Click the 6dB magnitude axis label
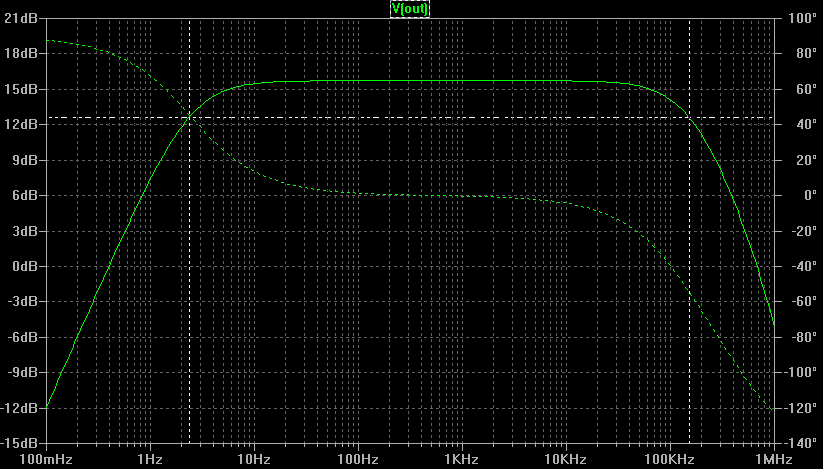The height and width of the screenshot is (469, 823). [25, 195]
